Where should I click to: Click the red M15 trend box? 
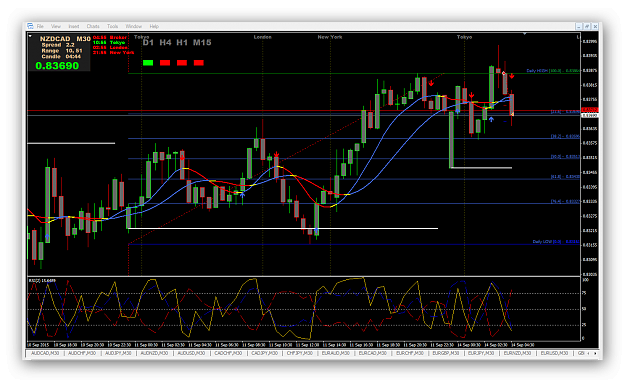[x=199, y=63]
